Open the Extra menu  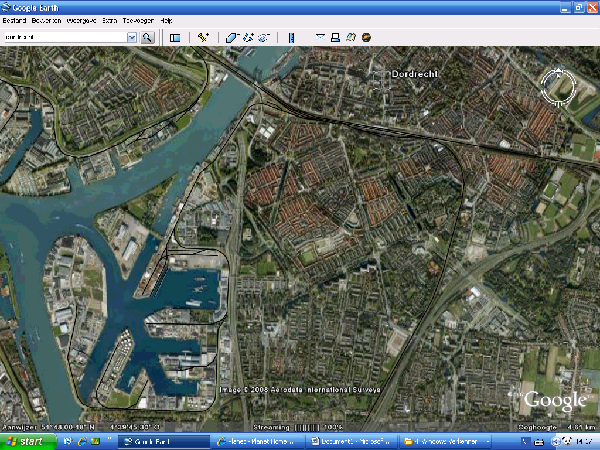pyautogui.click(x=109, y=20)
